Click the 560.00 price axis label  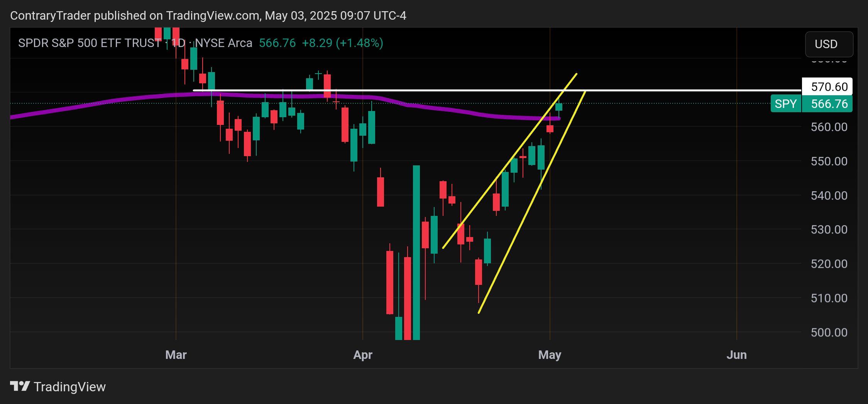[x=829, y=127]
